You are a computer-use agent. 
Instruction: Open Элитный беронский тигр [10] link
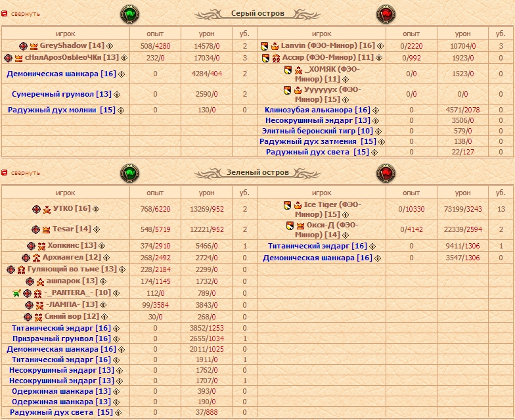point(317,131)
